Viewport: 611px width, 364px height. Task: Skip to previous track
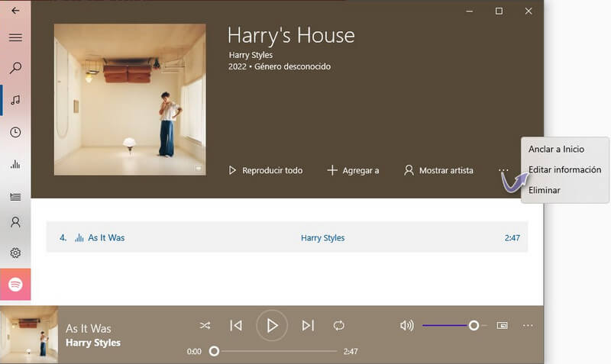coord(236,325)
